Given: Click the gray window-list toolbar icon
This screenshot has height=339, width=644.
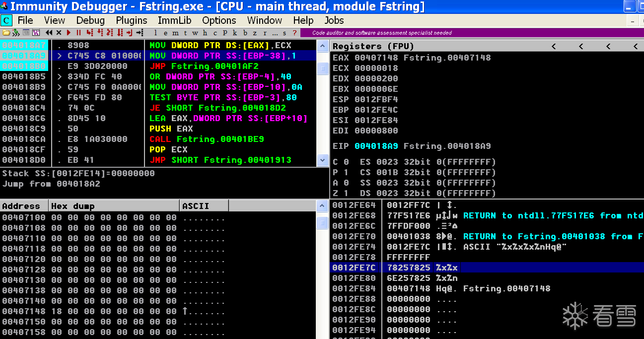Looking at the screenshot, I should click(26, 33).
